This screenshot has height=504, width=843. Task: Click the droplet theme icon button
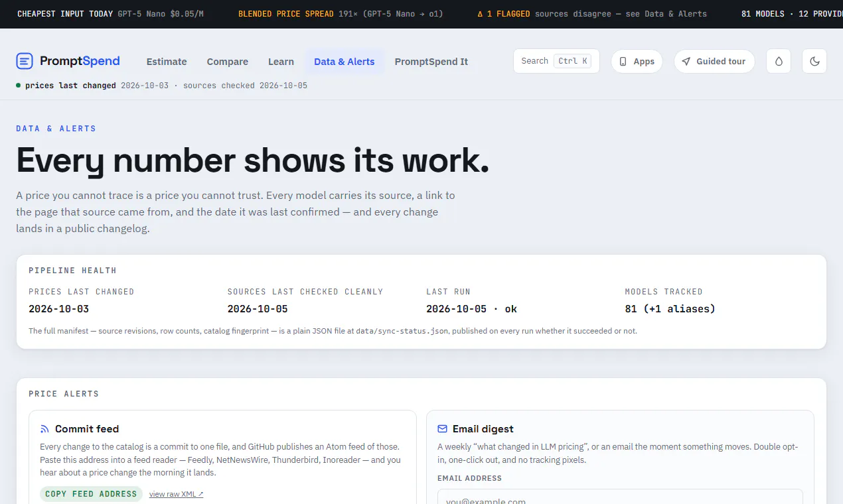coord(779,62)
